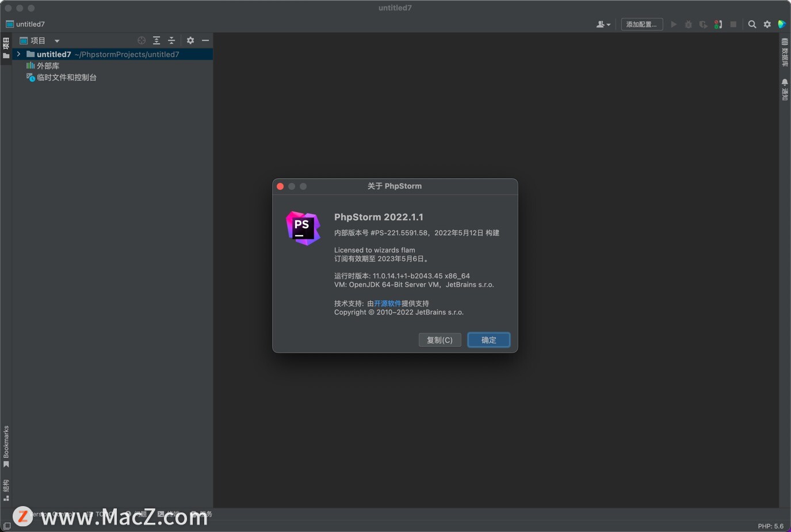Open the Code With Me user dropdown
The width and height of the screenshot is (791, 532).
pos(603,24)
